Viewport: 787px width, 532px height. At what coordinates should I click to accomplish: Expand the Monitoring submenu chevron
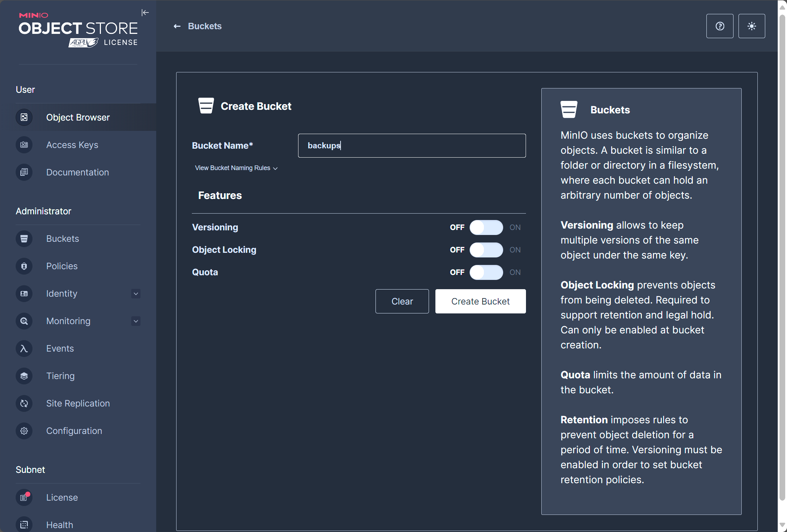point(136,321)
